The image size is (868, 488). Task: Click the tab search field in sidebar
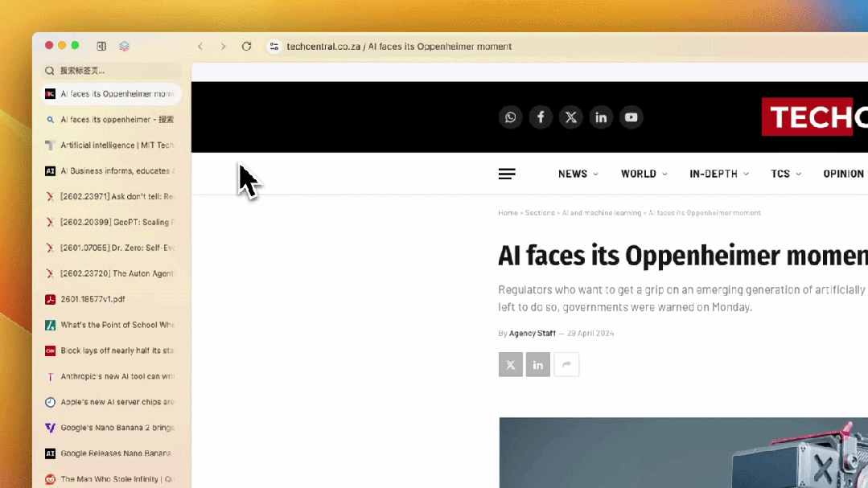coord(113,71)
